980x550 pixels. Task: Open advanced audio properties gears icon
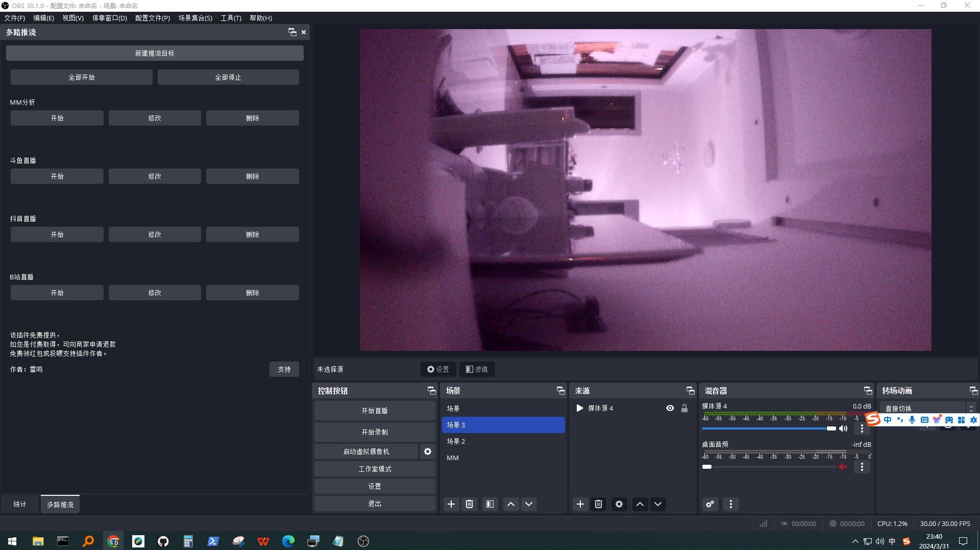(710, 504)
